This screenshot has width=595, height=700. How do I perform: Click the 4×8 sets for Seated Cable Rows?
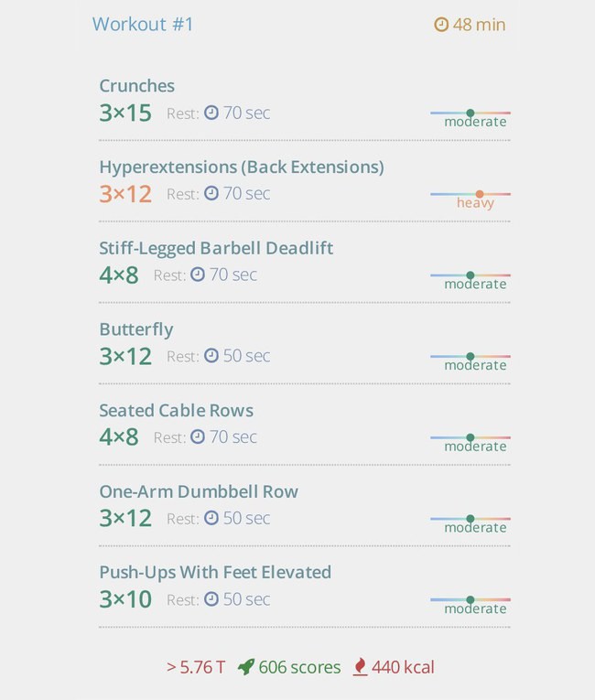(x=119, y=437)
